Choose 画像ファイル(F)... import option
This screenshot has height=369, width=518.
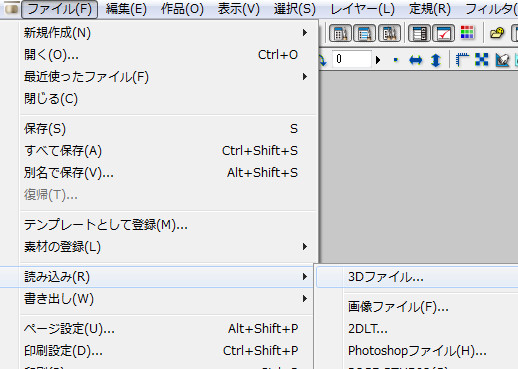417,307
